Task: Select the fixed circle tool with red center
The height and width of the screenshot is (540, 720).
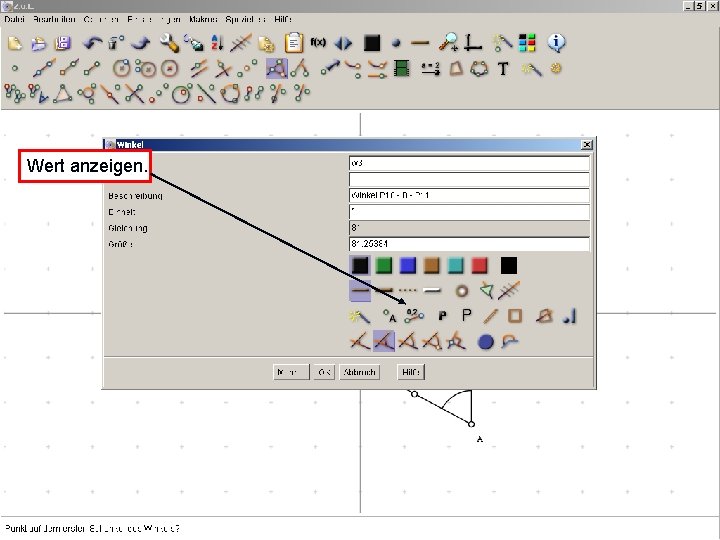Action: tap(169, 69)
